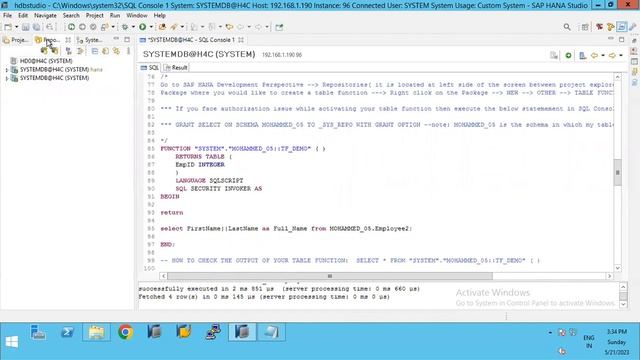Click the grayed connection icon in console header
This screenshot has width=640, height=360.
[554, 55]
